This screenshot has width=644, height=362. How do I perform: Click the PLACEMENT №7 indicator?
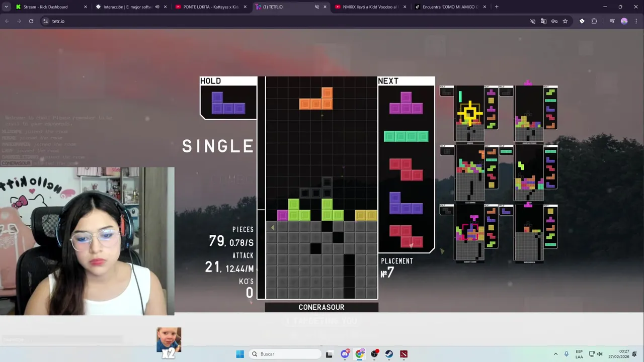(397, 268)
